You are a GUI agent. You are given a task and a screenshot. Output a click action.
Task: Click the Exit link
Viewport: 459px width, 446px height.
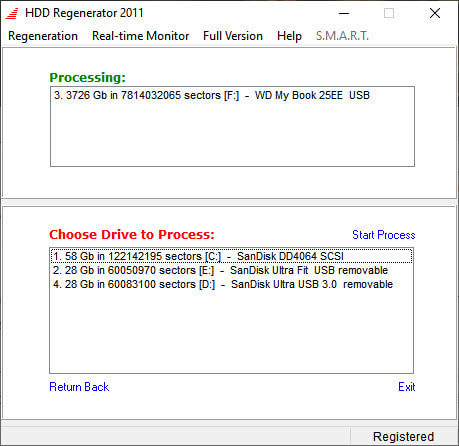tap(407, 387)
